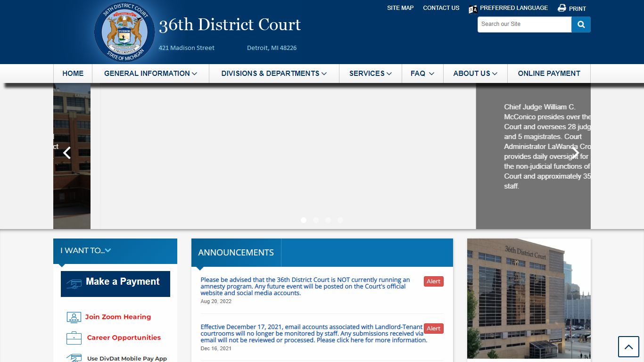The height and width of the screenshot is (362, 644).
Task: Click the Career Opportunities briefcase icon
Action: [74, 338]
